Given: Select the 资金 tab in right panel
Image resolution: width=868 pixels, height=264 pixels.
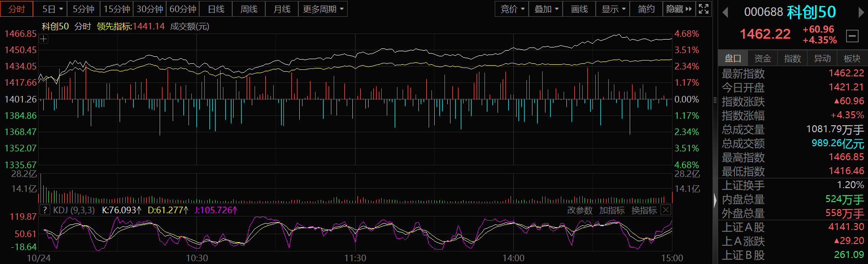Looking at the screenshot, I should coord(762,58).
